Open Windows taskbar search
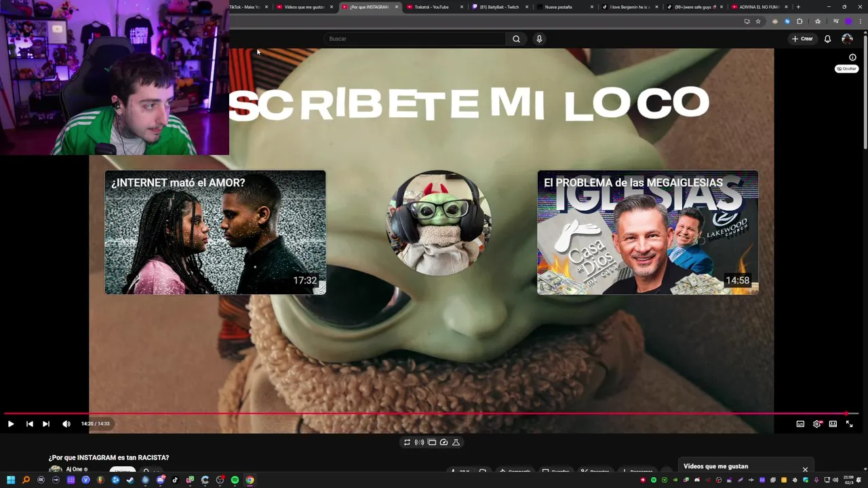868x488 pixels. pyautogui.click(x=26, y=480)
